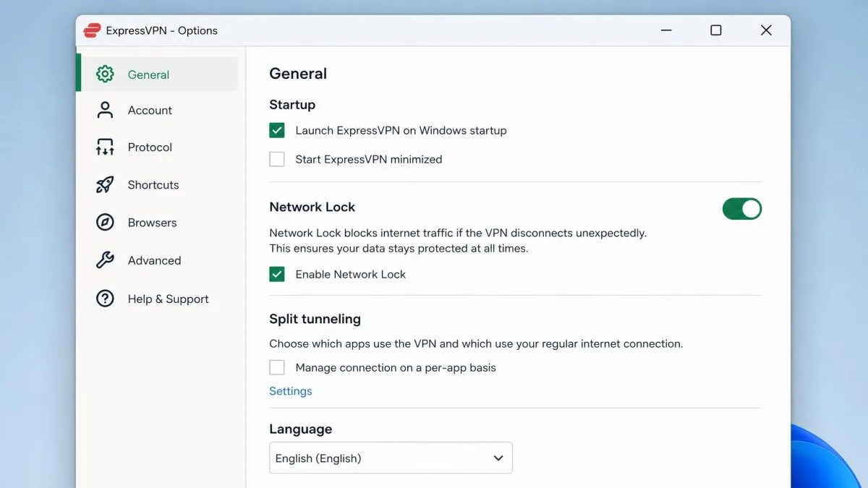Click the "General" page title
Screen dimensions: 868x488
point(298,74)
